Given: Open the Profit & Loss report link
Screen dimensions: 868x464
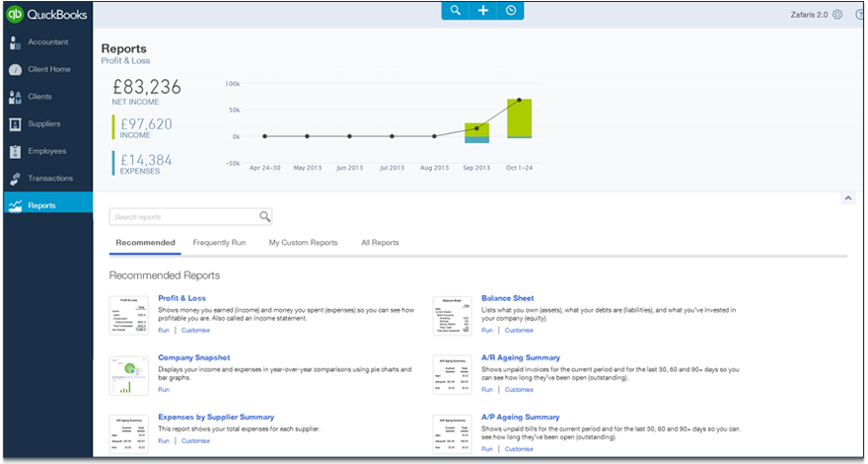Looking at the screenshot, I should coord(181,298).
